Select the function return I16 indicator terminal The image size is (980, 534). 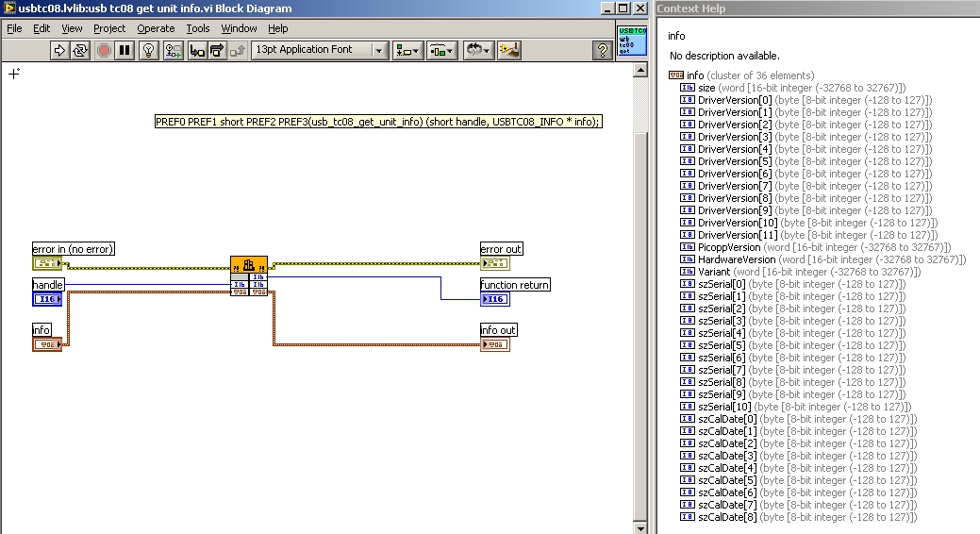[494, 300]
